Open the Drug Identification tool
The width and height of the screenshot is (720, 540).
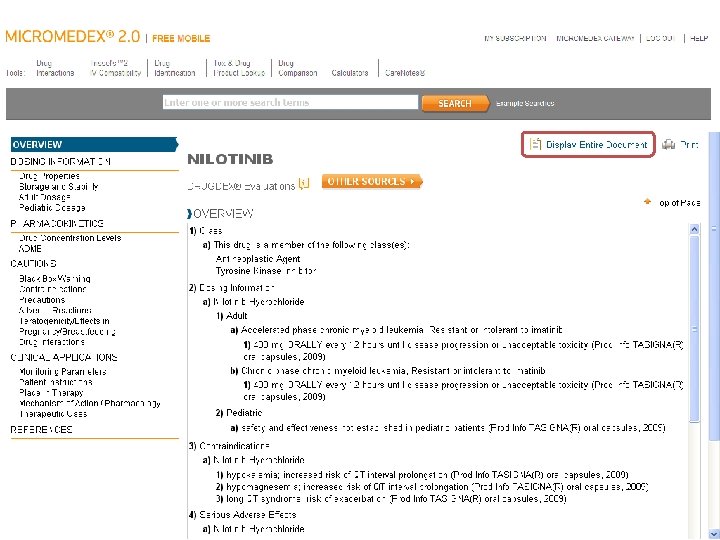174,68
